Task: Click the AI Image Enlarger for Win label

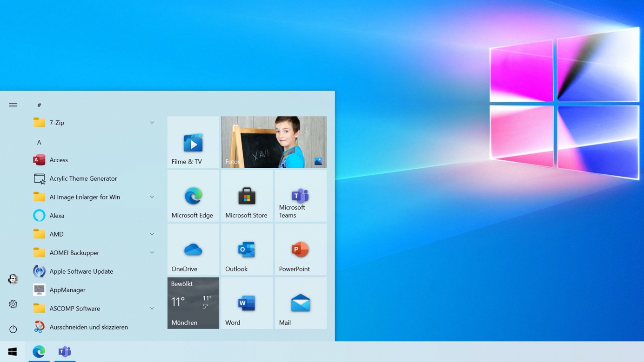Action: (85, 197)
